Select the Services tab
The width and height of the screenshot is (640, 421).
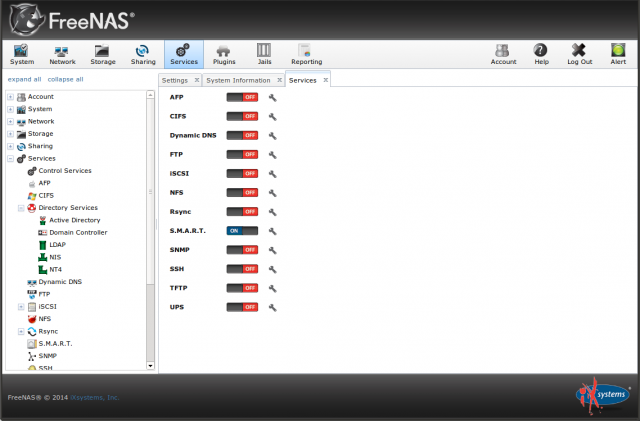tap(302, 80)
